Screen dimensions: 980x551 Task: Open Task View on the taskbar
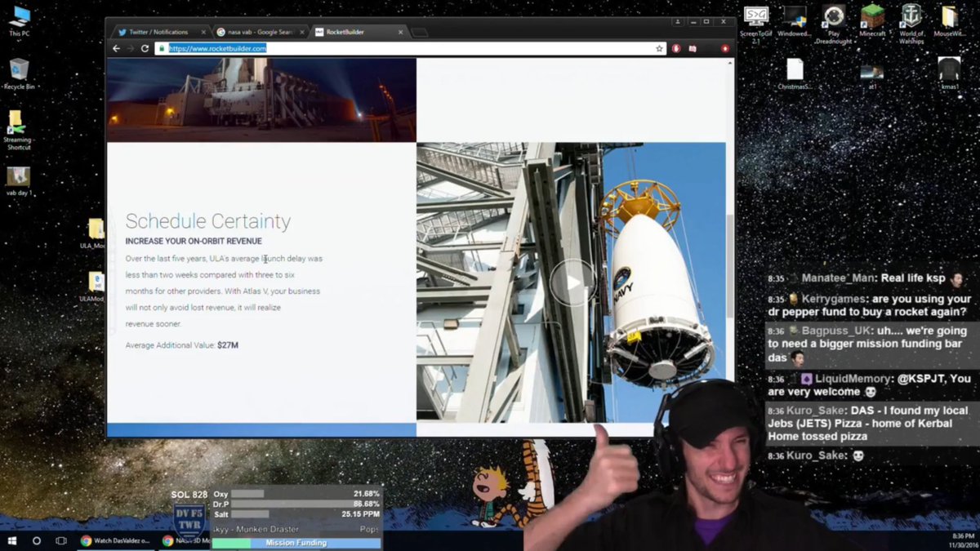(61, 540)
